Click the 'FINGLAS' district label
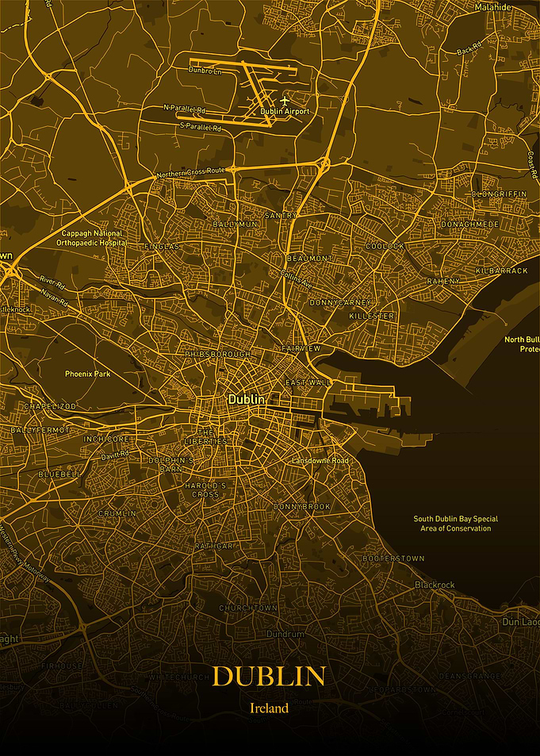This screenshot has height=756, width=540. tap(162, 247)
